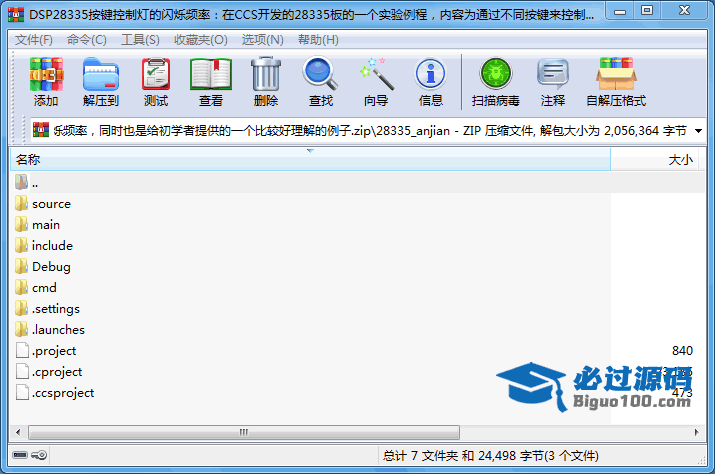
Task: Minimize the WinRAR window
Action: pos(620,11)
